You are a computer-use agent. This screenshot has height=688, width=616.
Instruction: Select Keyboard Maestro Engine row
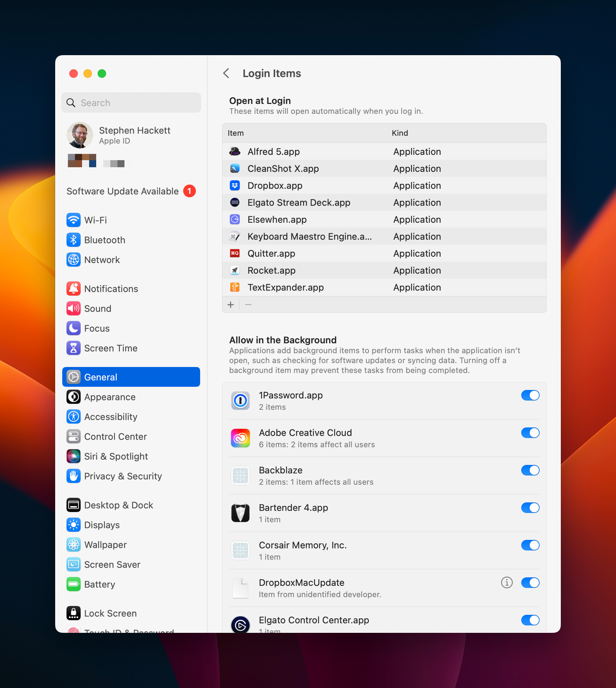[384, 236]
